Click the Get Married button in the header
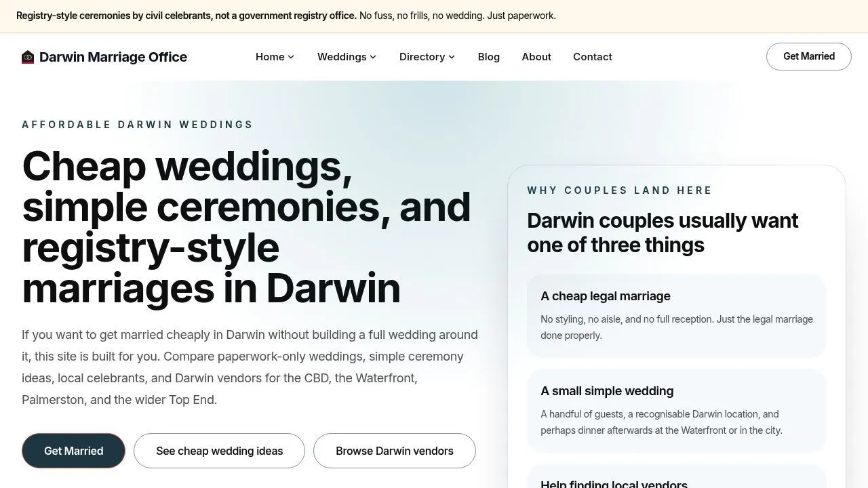This screenshot has width=868, height=488. (808, 56)
